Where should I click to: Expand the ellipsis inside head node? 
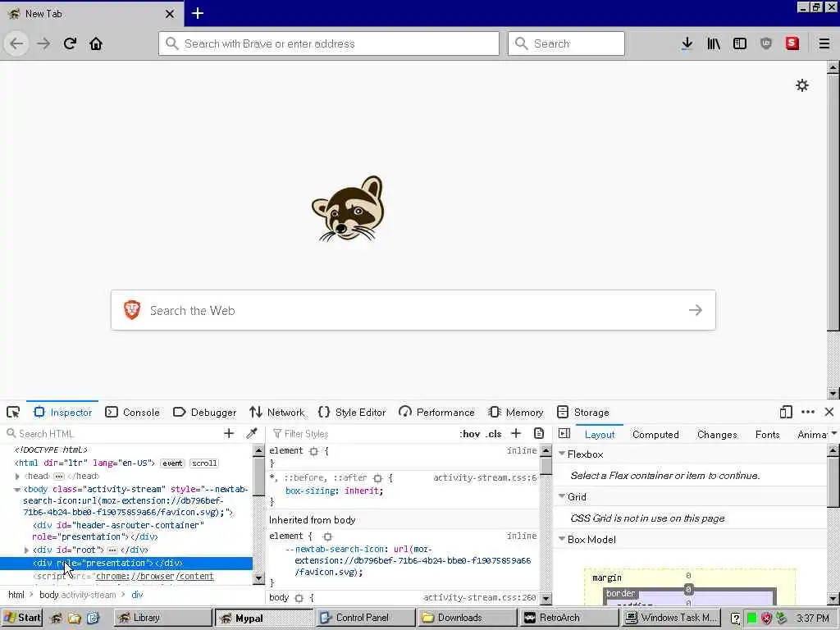(59, 477)
